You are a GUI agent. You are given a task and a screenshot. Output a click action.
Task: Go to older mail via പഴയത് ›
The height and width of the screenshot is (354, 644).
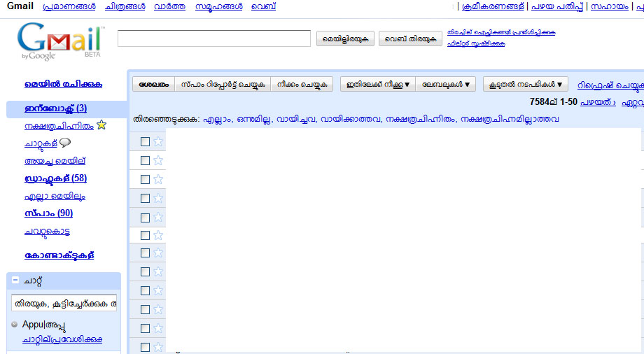coord(598,102)
